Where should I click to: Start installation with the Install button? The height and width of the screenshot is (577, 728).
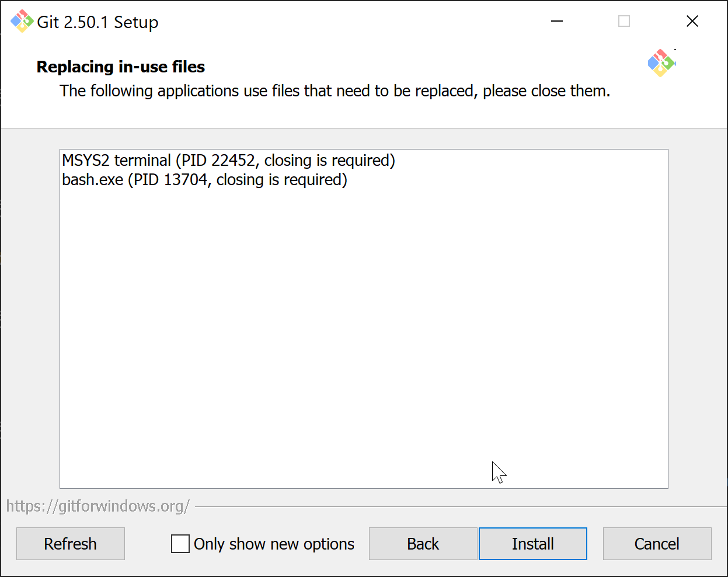tap(532, 544)
